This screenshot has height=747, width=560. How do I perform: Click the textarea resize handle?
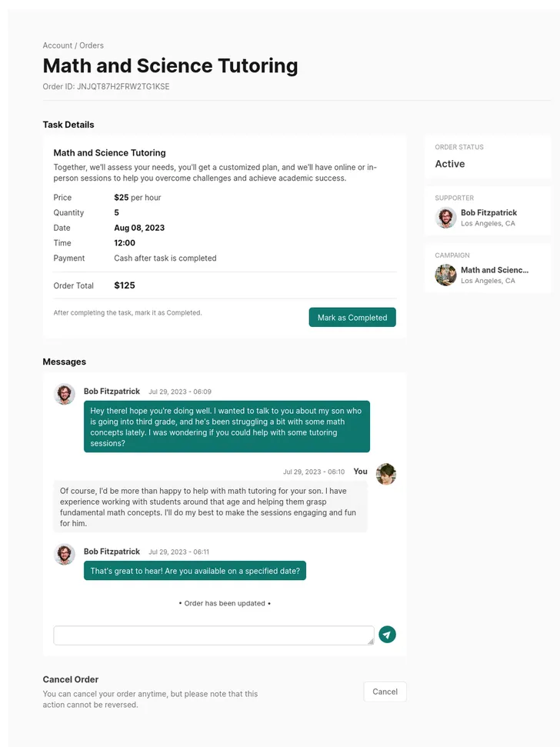[x=370, y=641]
